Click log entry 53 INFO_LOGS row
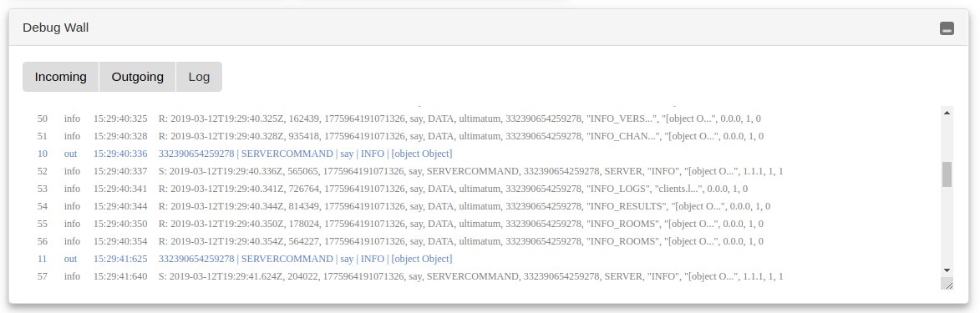This screenshot has height=313, width=980. click(410, 189)
